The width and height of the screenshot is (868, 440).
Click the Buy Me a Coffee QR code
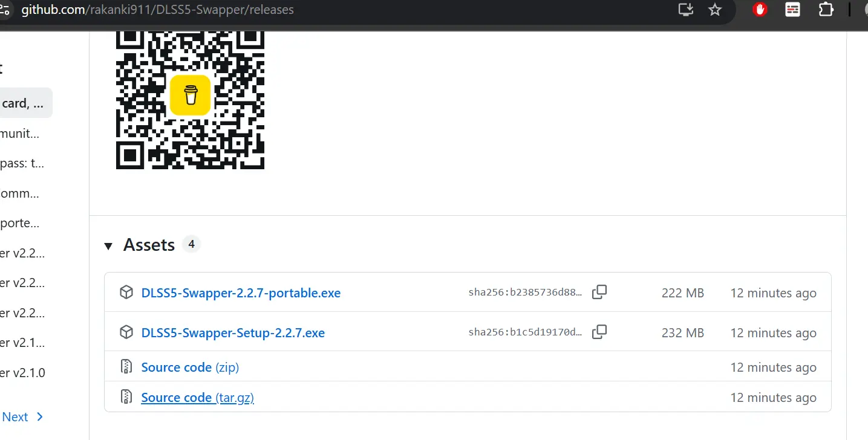pyautogui.click(x=190, y=99)
